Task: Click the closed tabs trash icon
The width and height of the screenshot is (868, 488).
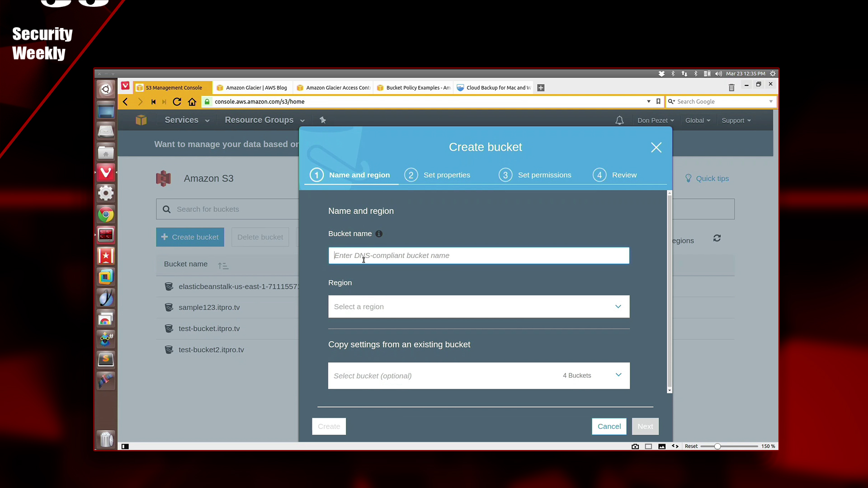Action: tap(731, 87)
